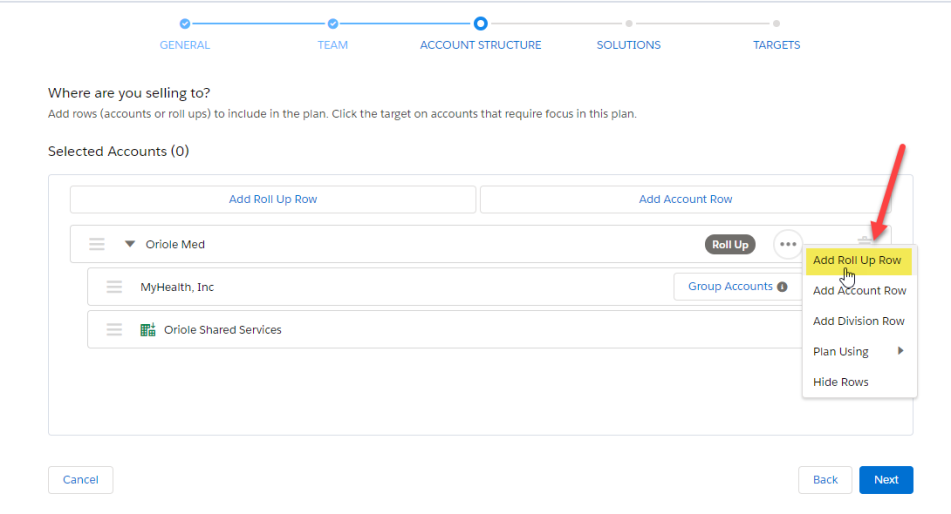
Task: Click the wide Add Roll Up Row button
Action: pyautogui.click(x=273, y=199)
